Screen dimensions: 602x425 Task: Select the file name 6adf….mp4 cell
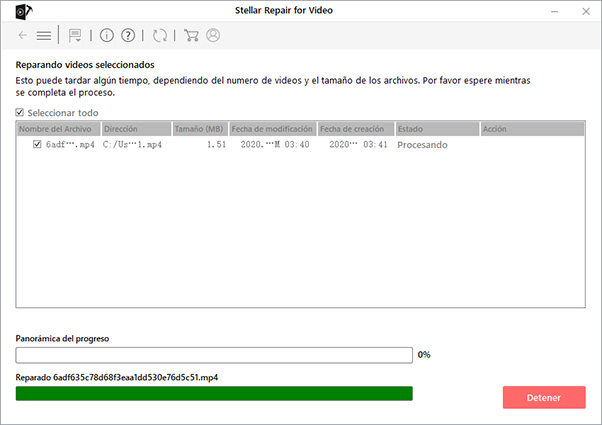pyautogui.click(x=70, y=145)
